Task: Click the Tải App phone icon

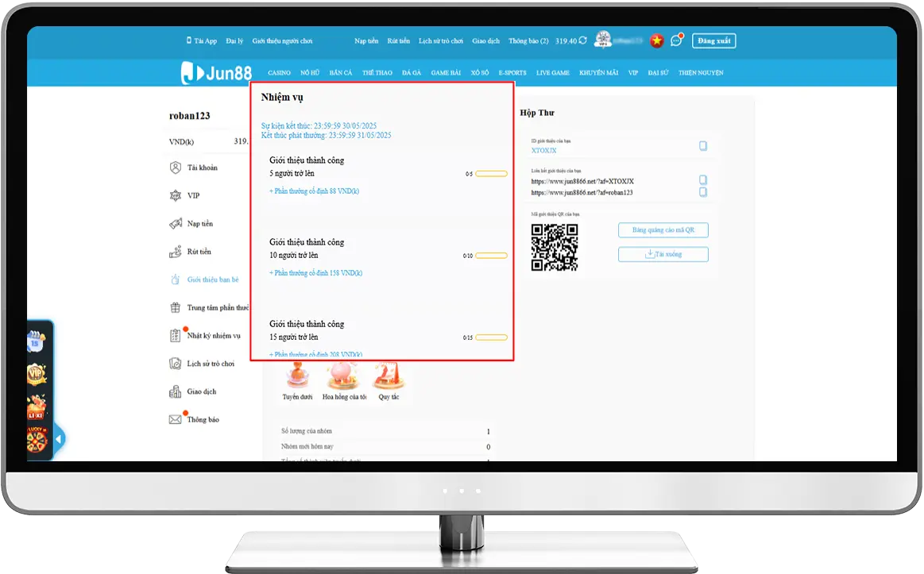Action: click(189, 40)
